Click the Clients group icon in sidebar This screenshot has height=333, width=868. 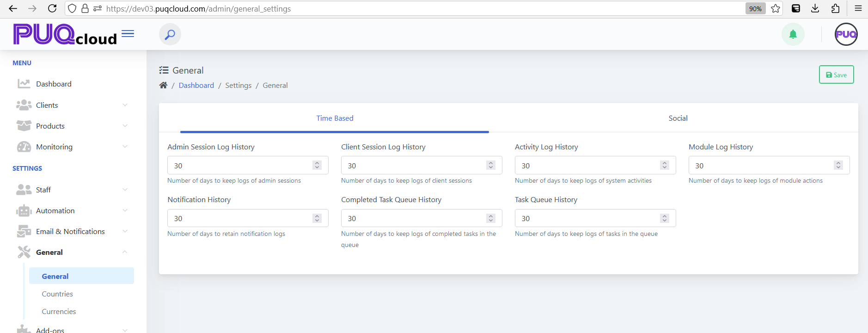(24, 105)
